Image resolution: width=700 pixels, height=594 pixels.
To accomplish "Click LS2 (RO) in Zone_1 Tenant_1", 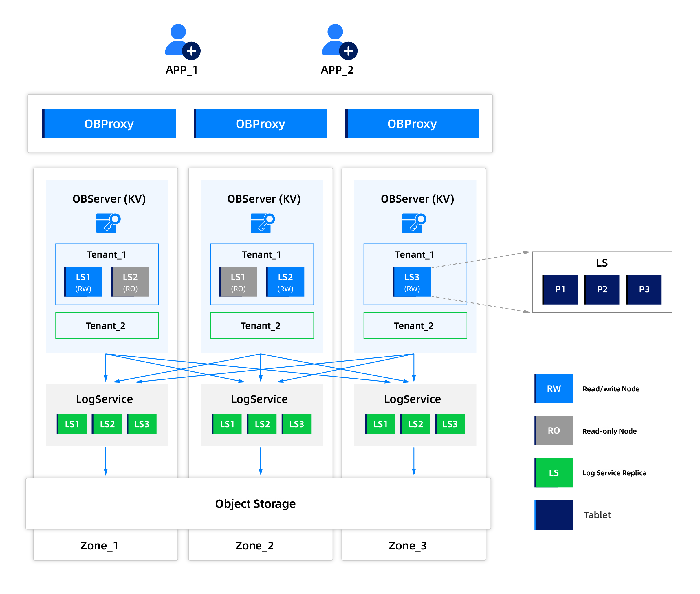I will [130, 282].
